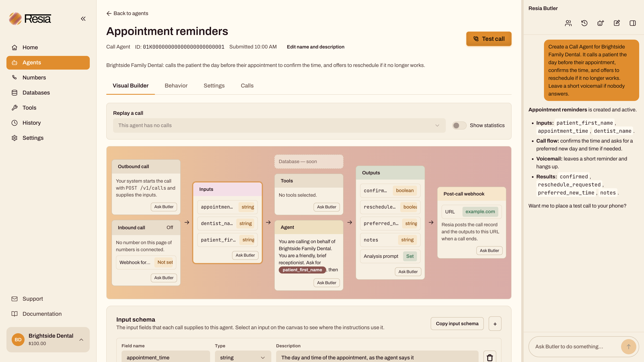This screenshot has width=644, height=362.
Task: Click the patient_first_name variable chip
Action: tap(302, 270)
